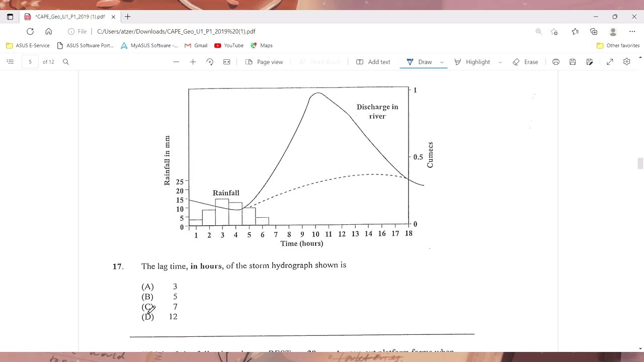
Task: Go to the browser home page
Action: click(48, 31)
